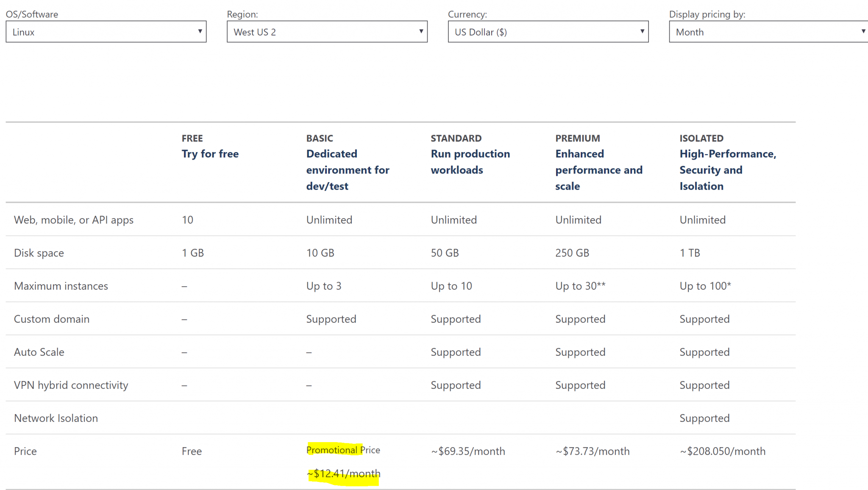Click the ~$12.41/month promotional price
This screenshot has height=490, width=868.
coord(343,473)
